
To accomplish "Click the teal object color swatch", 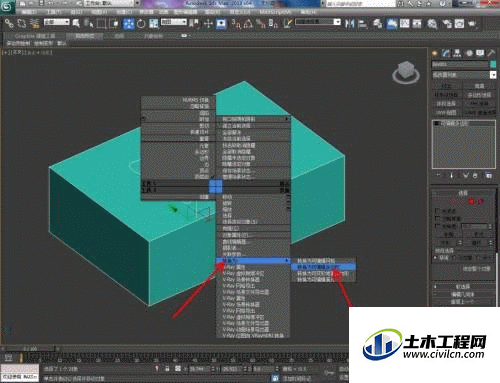I will pos(493,64).
